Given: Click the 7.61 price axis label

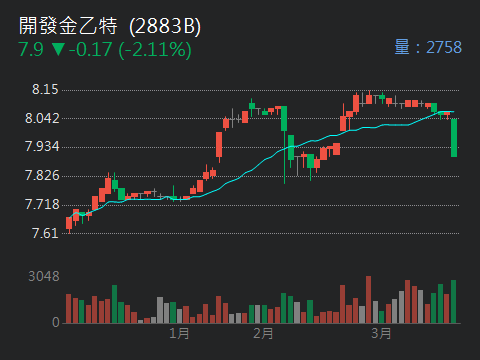Looking at the screenshot, I should tap(45, 233).
